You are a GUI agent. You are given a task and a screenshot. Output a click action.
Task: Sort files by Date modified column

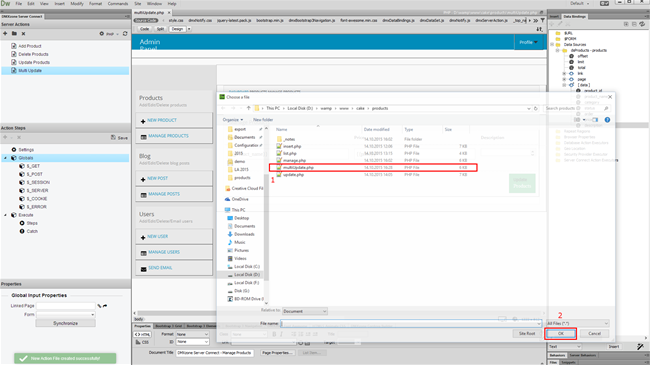(x=376, y=129)
